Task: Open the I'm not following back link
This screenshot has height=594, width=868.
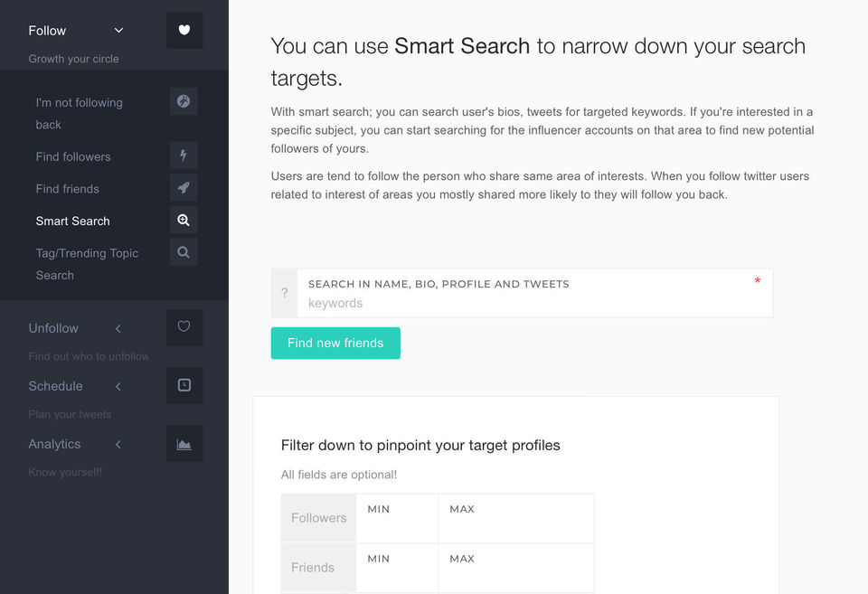Action: pyautogui.click(x=79, y=113)
